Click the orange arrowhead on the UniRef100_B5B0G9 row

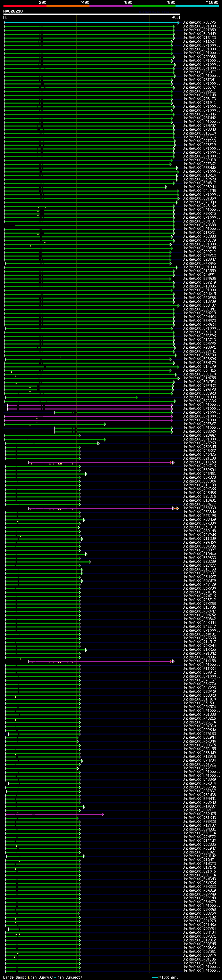pyautogui.click(x=177, y=508)
